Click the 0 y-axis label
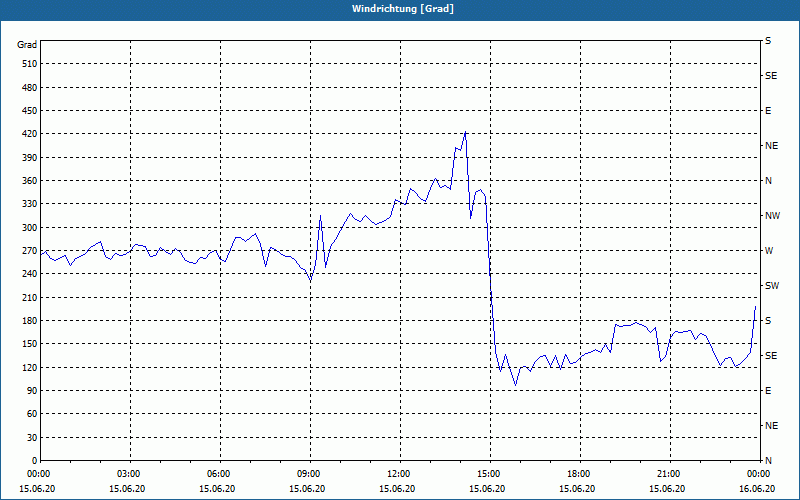This screenshot has width=800, height=500. pyautogui.click(x=35, y=461)
